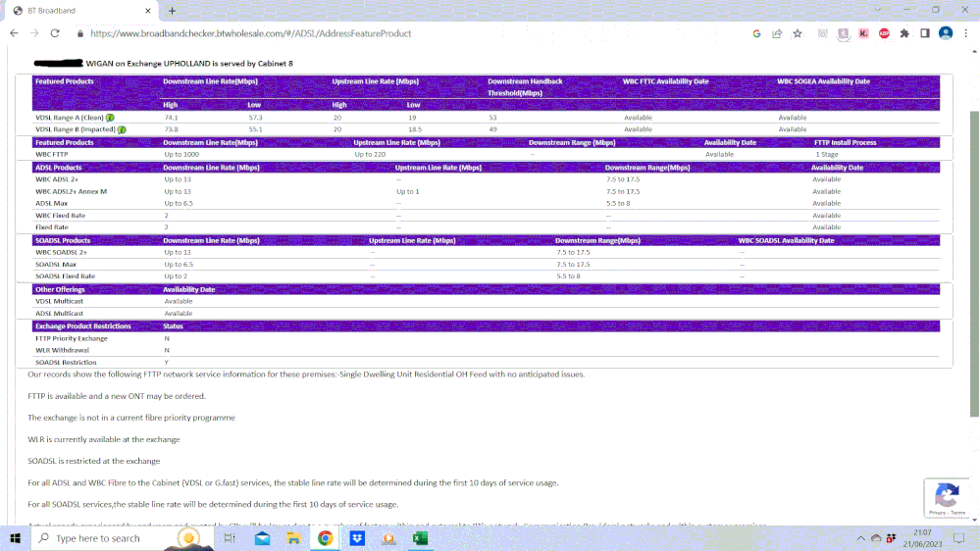The width and height of the screenshot is (980, 551).
Task: Click the share page icon in address bar
Action: tap(777, 33)
